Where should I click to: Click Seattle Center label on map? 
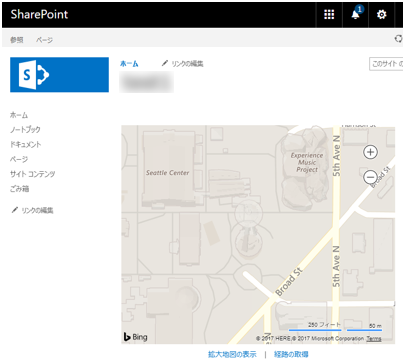click(167, 173)
